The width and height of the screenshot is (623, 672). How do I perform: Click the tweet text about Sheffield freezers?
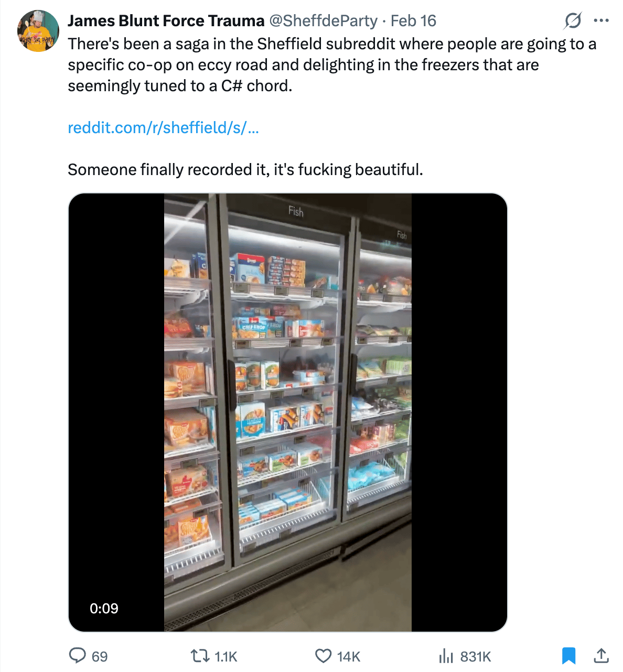(303, 64)
